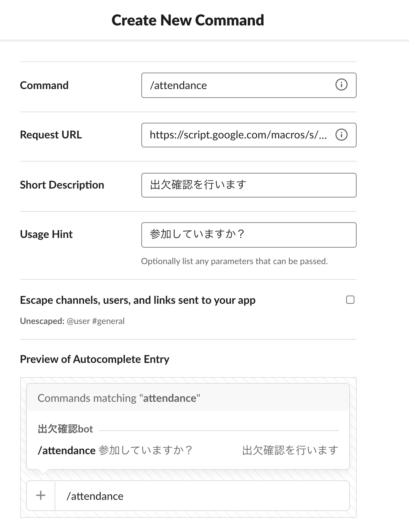
Task: Click the Usage Hint label
Action: tap(46, 234)
